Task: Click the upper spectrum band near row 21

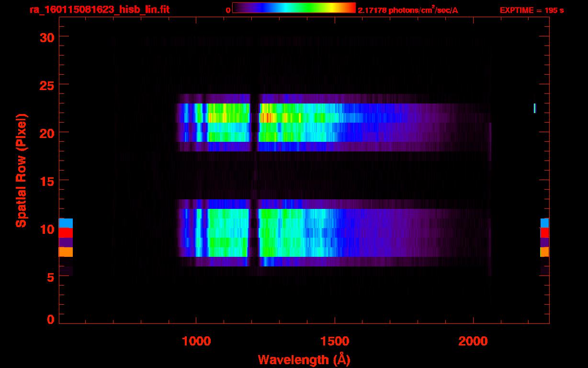Action: click(333, 123)
